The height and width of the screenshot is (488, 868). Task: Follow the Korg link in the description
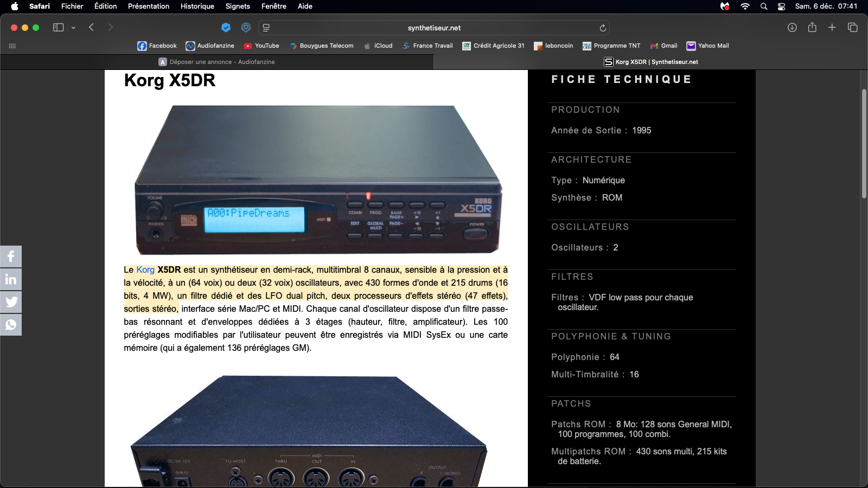point(145,270)
